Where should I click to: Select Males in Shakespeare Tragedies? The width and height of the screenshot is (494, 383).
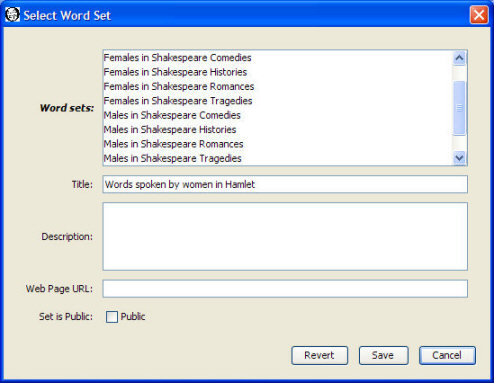pos(278,158)
